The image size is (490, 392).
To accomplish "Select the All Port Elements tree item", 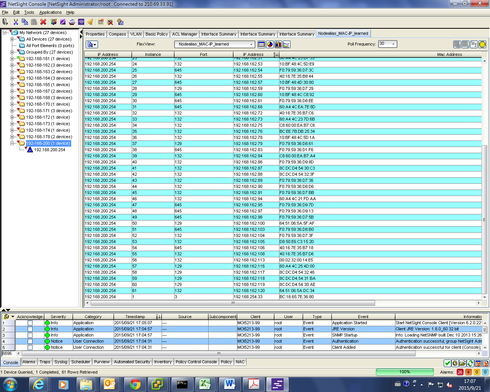I will pyautogui.click(x=50, y=46).
